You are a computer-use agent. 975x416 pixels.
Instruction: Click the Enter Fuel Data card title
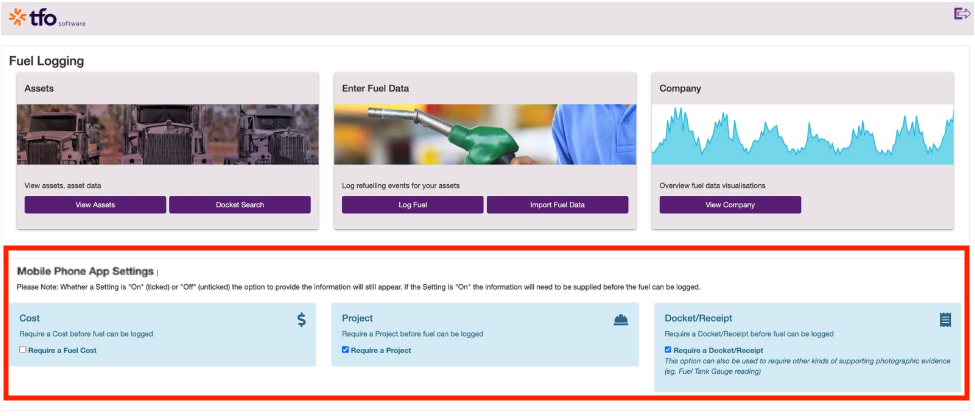pos(376,88)
